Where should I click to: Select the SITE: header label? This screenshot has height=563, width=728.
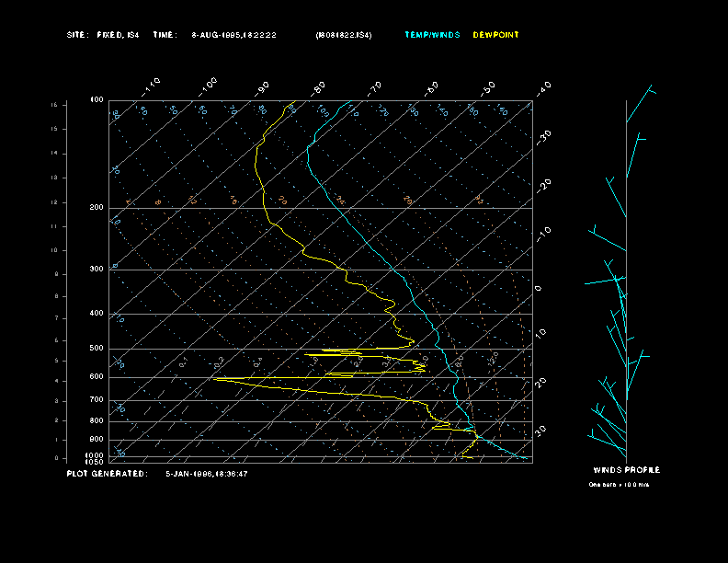77,35
